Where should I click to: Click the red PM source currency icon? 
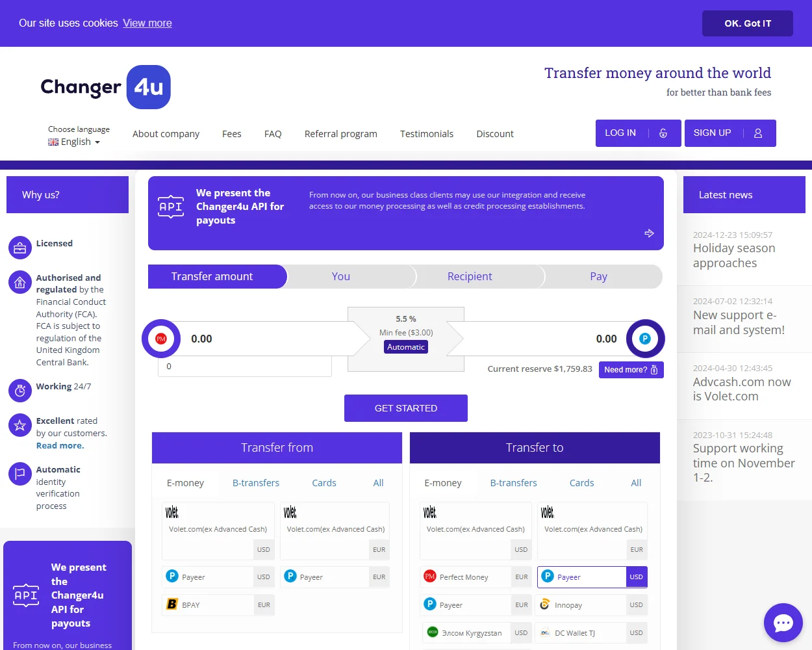point(161,339)
